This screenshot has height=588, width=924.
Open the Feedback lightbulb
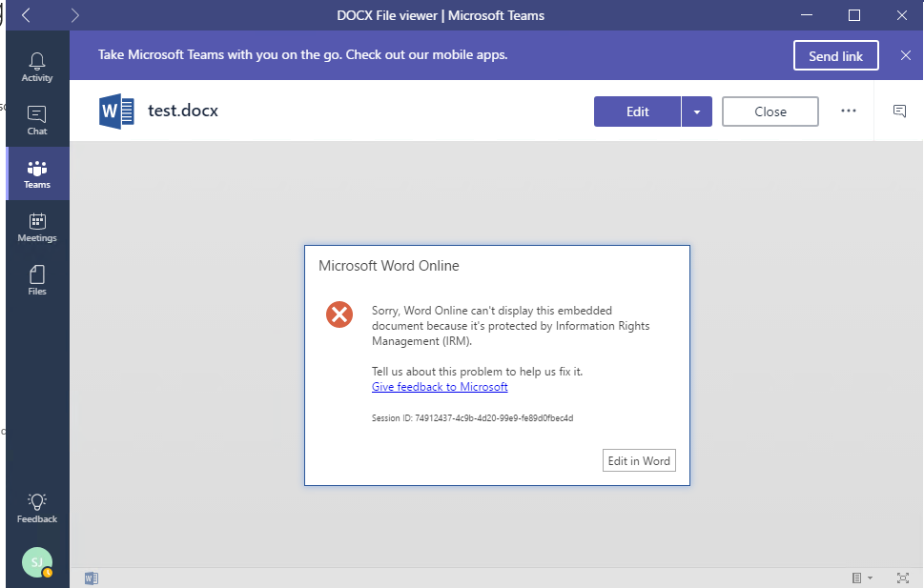tap(37, 508)
